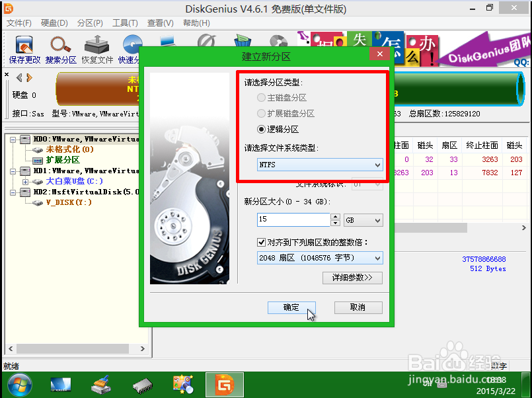Open the broom cleaner taskbar icon
The height and width of the screenshot is (398, 532).
(102, 385)
